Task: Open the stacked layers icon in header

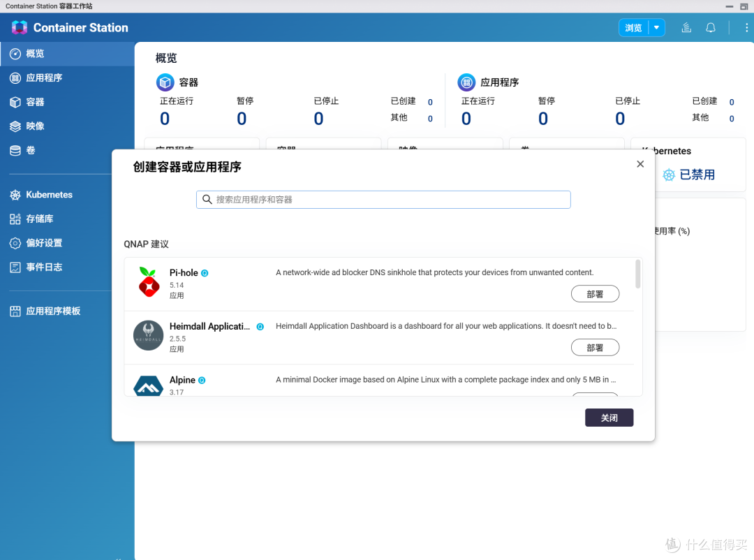Action: (686, 28)
